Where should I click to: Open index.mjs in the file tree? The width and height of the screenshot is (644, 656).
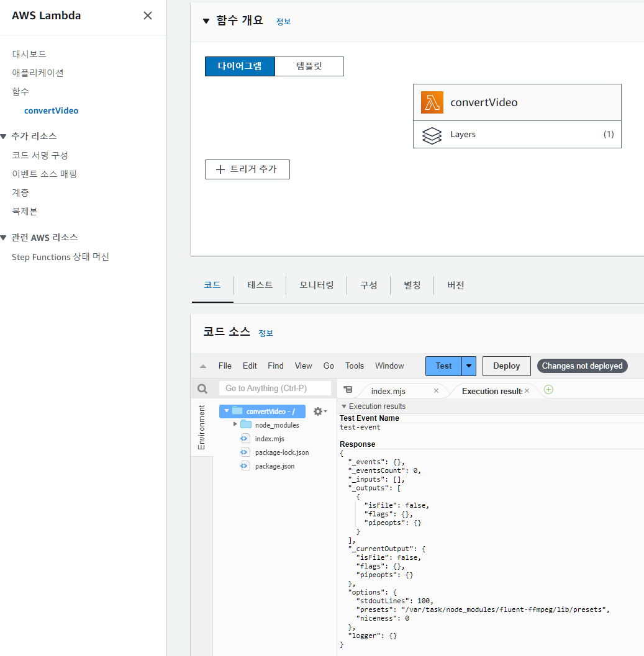click(x=270, y=439)
